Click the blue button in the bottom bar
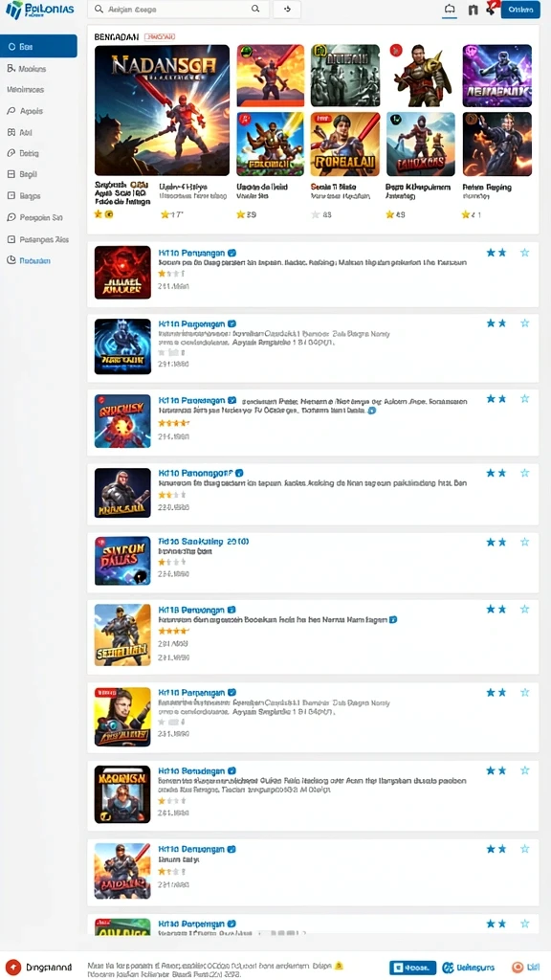Screen dimensions: 551x980 [412, 968]
